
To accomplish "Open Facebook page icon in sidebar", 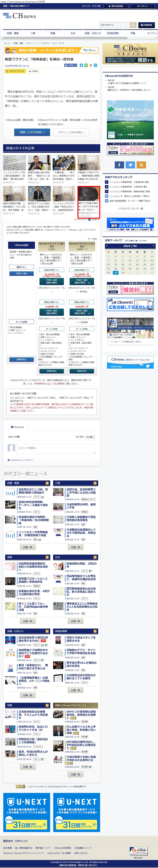I will (x=119, y=165).
